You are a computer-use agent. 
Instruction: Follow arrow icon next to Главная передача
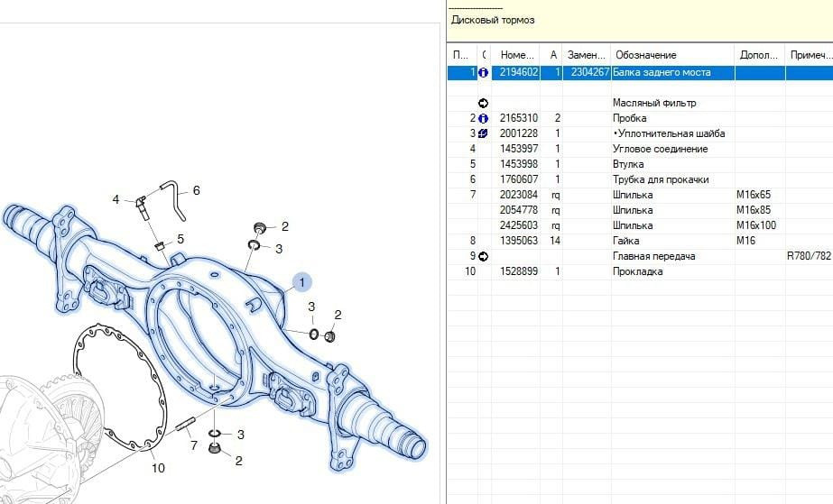[483, 256]
